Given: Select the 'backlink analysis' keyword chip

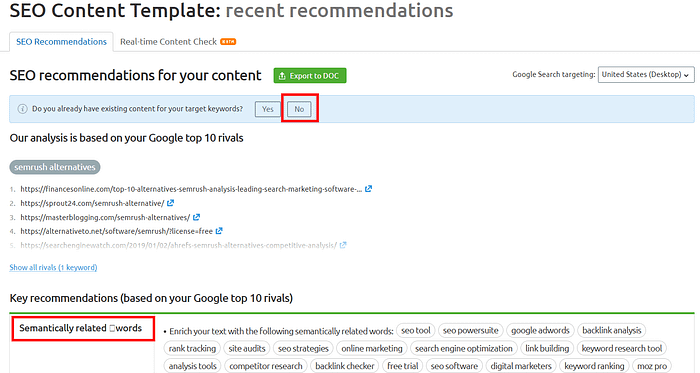Looking at the screenshot, I should pyautogui.click(x=612, y=331).
